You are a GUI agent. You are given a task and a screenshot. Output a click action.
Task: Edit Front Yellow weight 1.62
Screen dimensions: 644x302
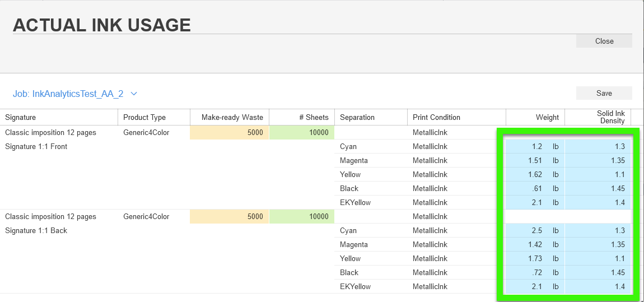click(526, 175)
